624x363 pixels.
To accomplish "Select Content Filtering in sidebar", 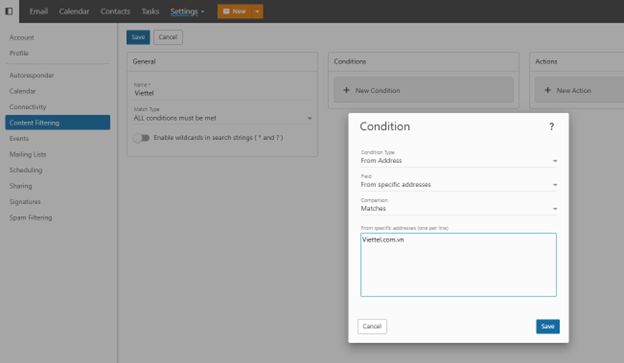I will click(x=58, y=123).
